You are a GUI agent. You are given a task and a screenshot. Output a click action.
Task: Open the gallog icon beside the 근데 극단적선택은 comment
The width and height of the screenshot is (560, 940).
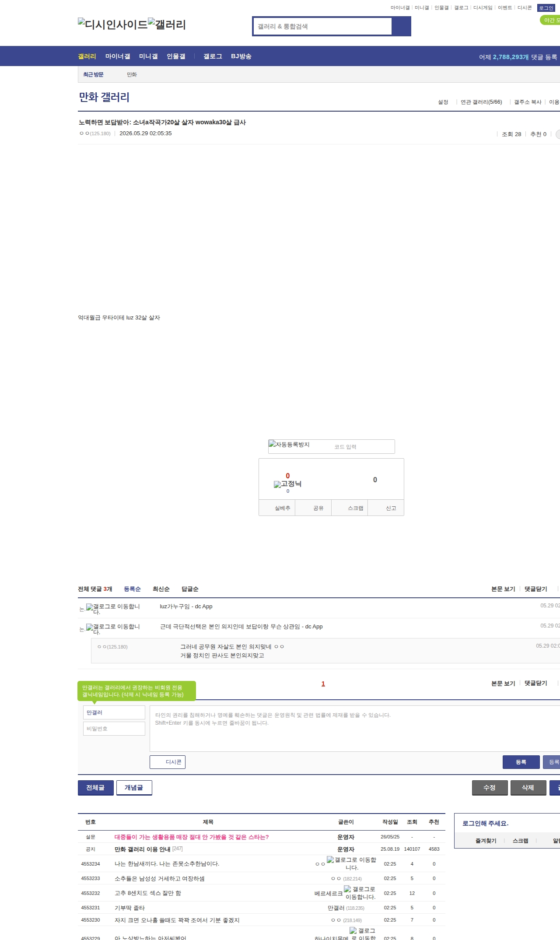point(113,629)
